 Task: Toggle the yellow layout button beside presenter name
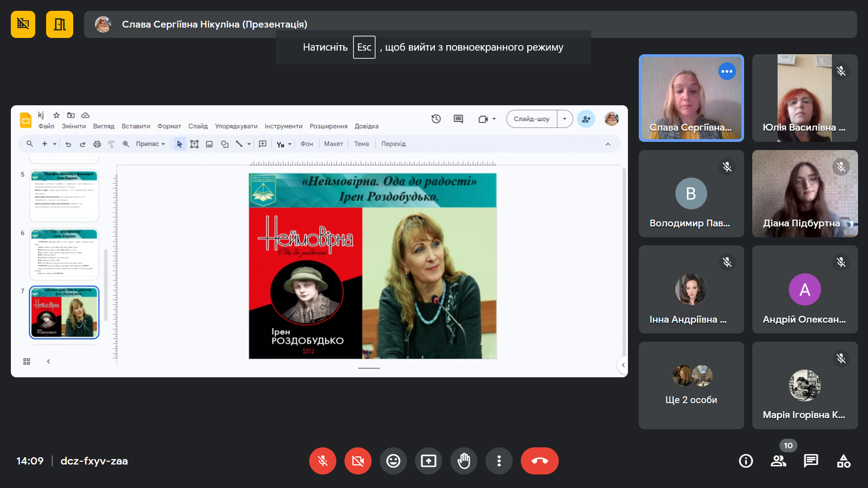click(59, 24)
